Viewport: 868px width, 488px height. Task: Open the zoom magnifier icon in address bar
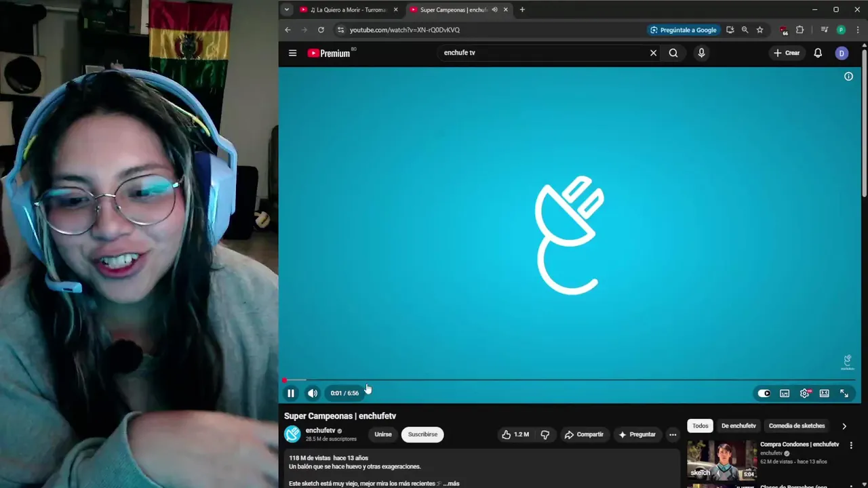745,30
